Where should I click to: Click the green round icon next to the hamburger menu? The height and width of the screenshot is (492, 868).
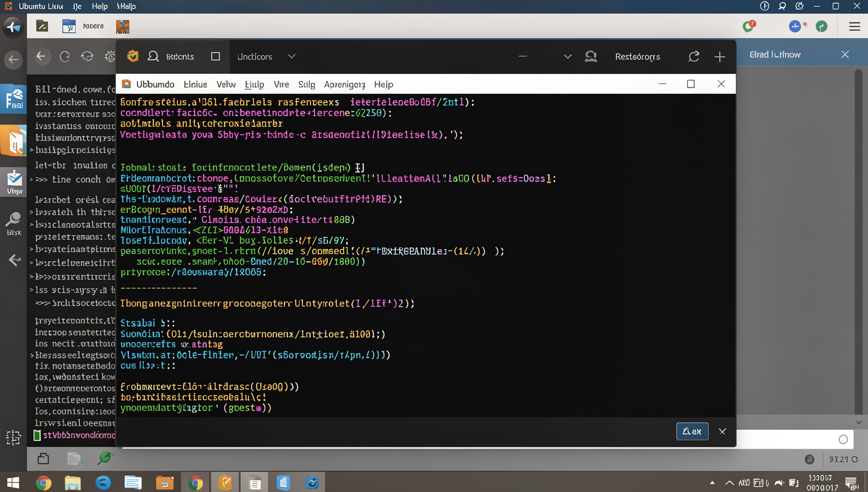point(821,26)
